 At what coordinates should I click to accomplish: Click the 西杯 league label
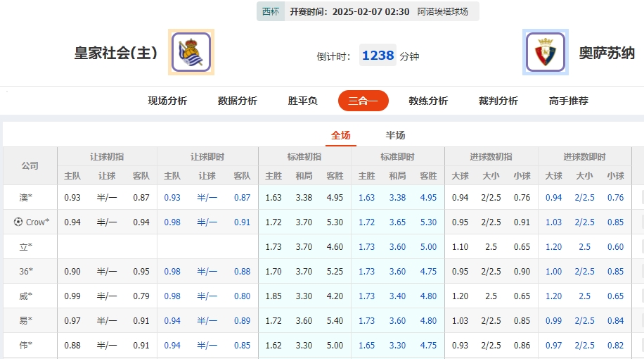click(270, 11)
